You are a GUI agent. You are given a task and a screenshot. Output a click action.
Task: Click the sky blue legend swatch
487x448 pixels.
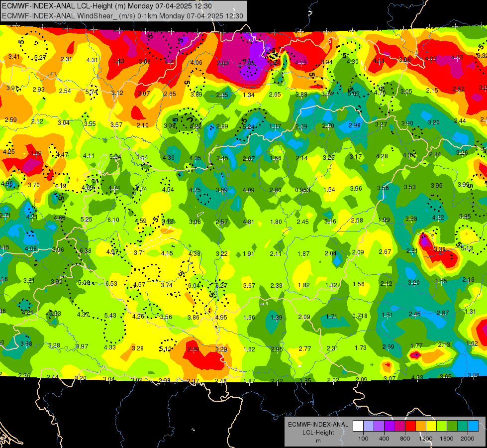point(473,426)
